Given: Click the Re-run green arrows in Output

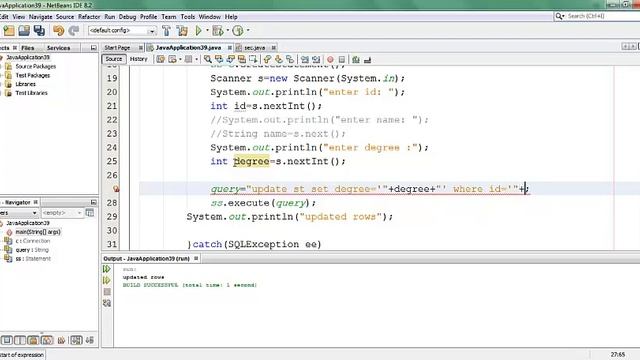Looking at the screenshot, I should 107,269.
